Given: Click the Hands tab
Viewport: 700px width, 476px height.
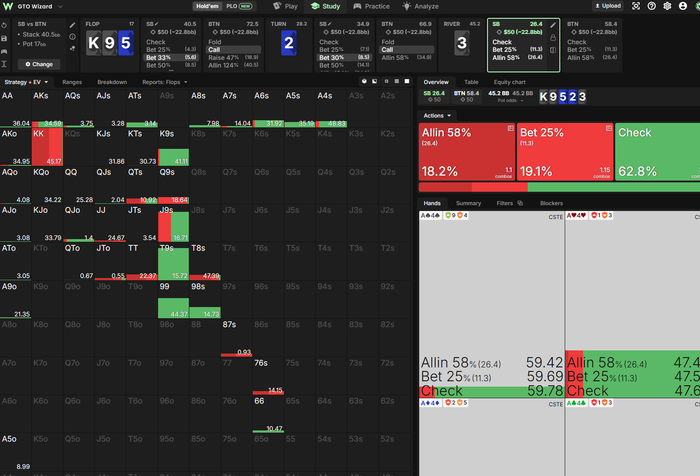Looking at the screenshot, I should [x=432, y=203].
